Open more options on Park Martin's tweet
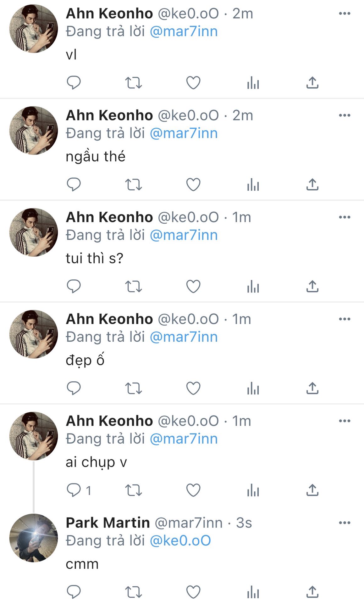The image size is (364, 604). [345, 523]
